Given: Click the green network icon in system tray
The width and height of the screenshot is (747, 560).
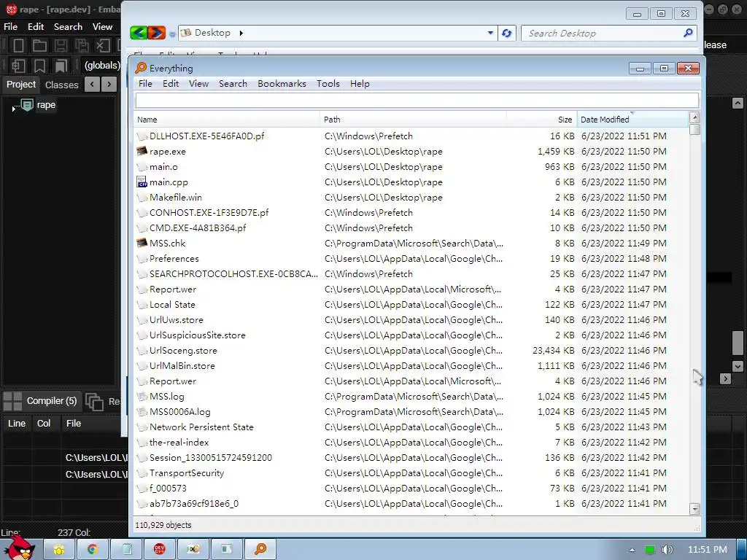Looking at the screenshot, I should (650, 550).
